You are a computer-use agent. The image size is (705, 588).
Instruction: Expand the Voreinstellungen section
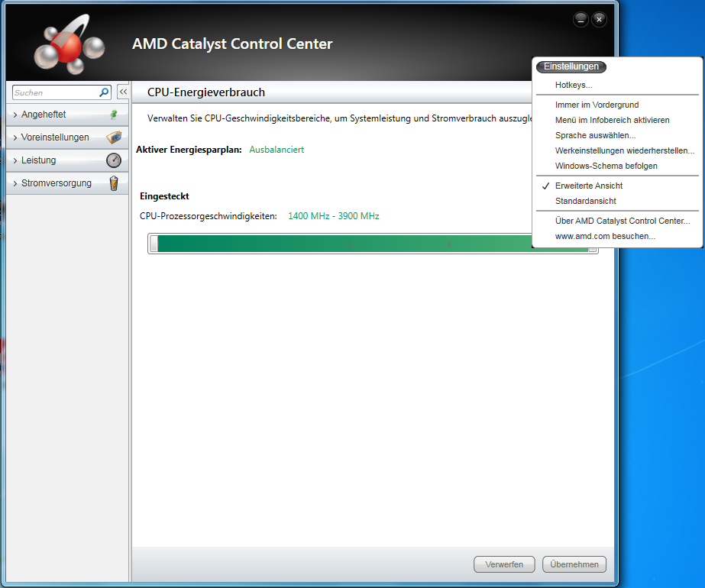[x=67, y=137]
